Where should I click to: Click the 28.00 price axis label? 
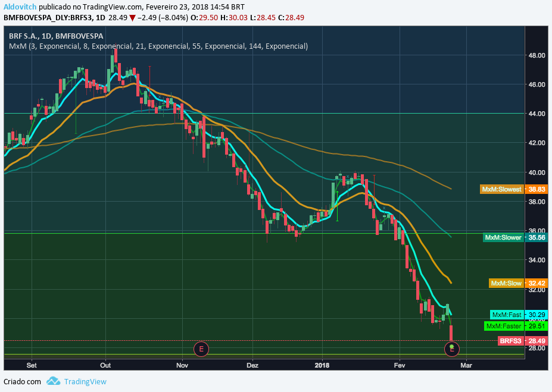pos(537,348)
